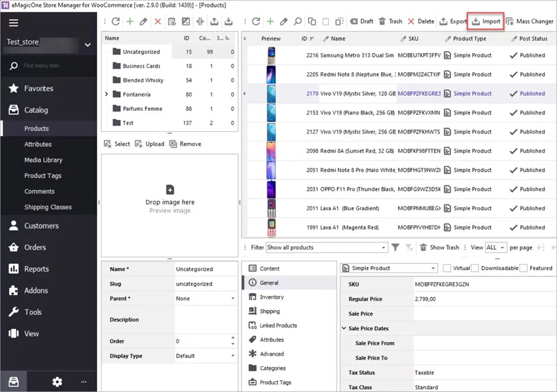Refresh the products list

click(256, 21)
